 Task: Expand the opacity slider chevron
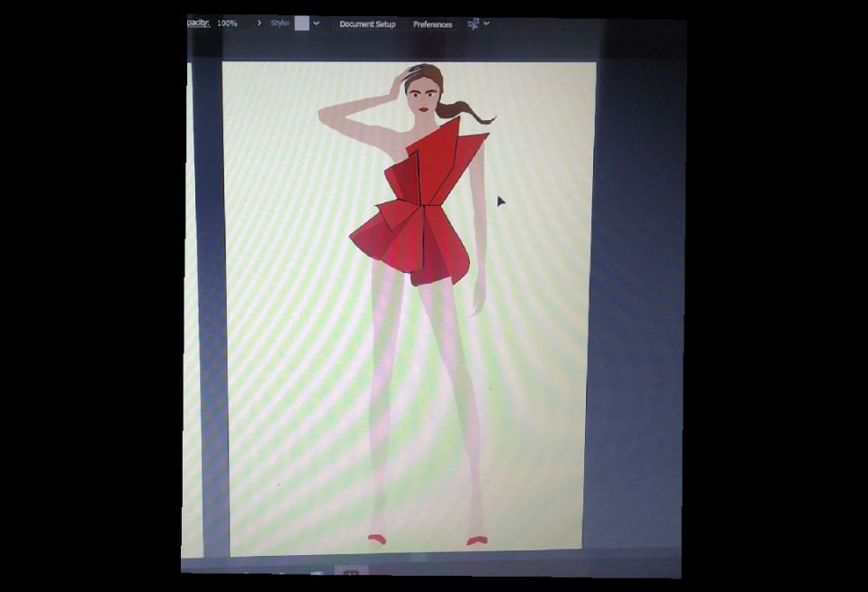259,23
